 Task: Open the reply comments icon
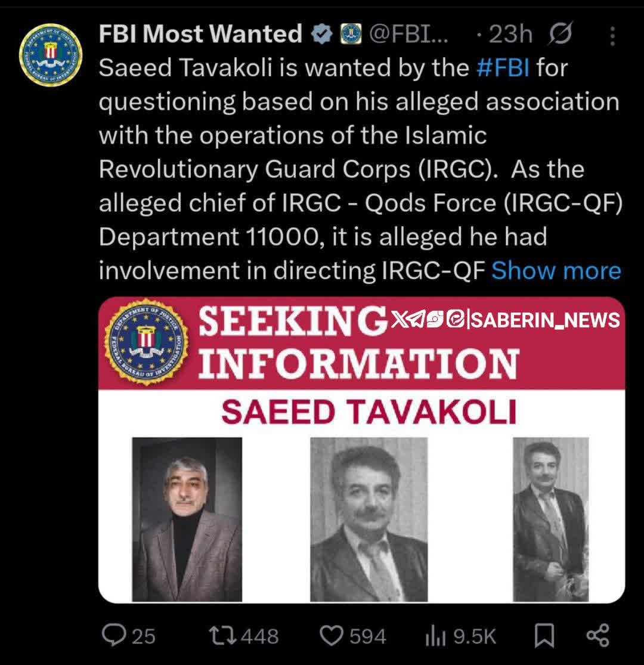113,636
